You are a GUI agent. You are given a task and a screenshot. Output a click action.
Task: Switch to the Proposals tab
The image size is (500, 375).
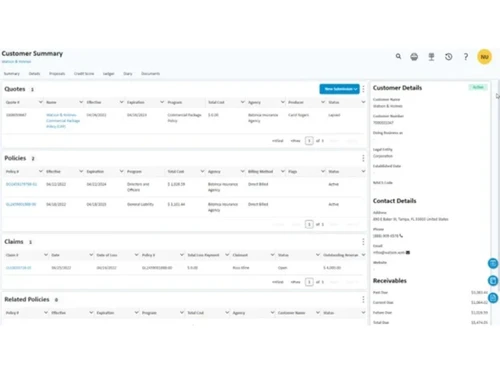click(57, 74)
